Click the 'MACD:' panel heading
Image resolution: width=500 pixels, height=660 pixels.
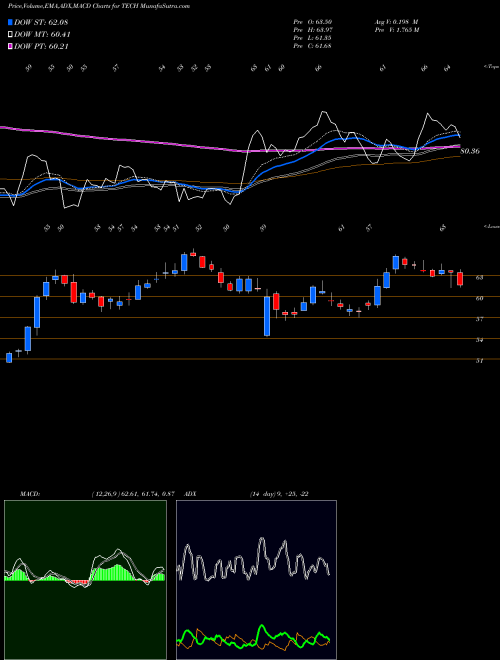29,494
